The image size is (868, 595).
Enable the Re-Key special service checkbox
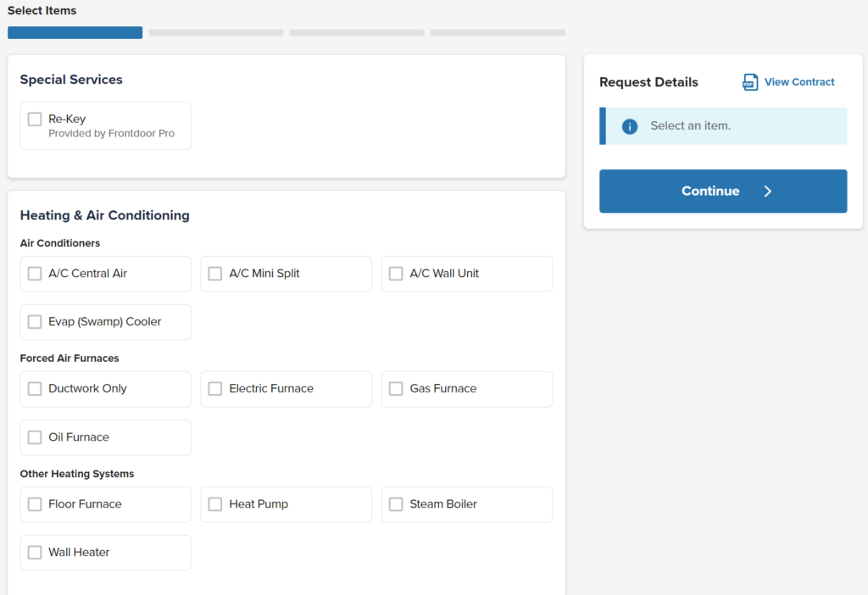(x=34, y=119)
